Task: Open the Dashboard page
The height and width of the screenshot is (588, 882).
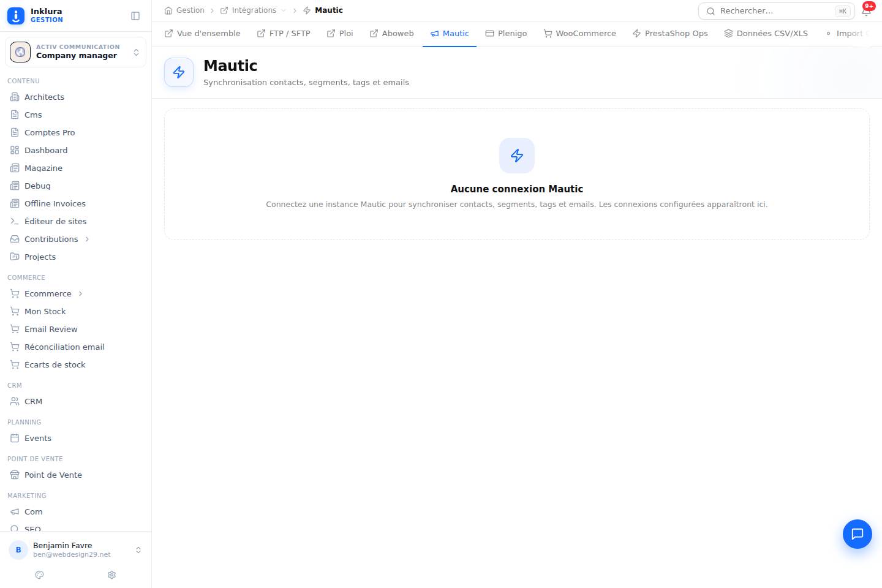Action: (x=76, y=150)
